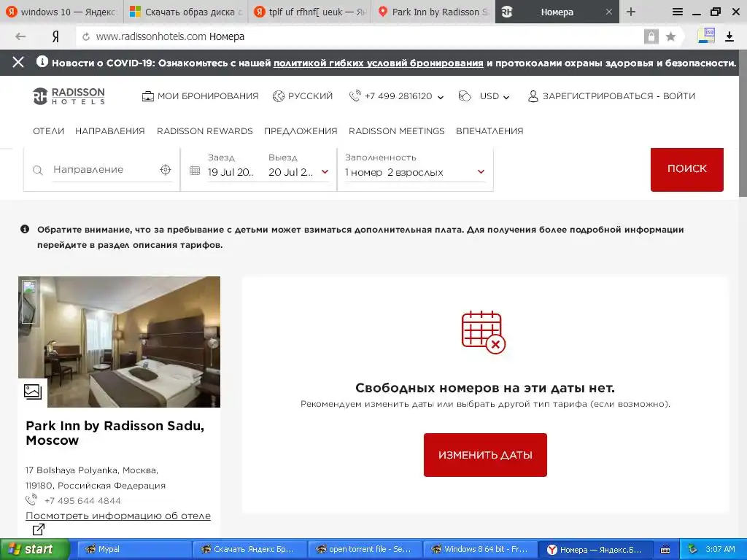747x560 pixels.
Task: Open open torrent file taskbar item
Action: click(x=365, y=550)
